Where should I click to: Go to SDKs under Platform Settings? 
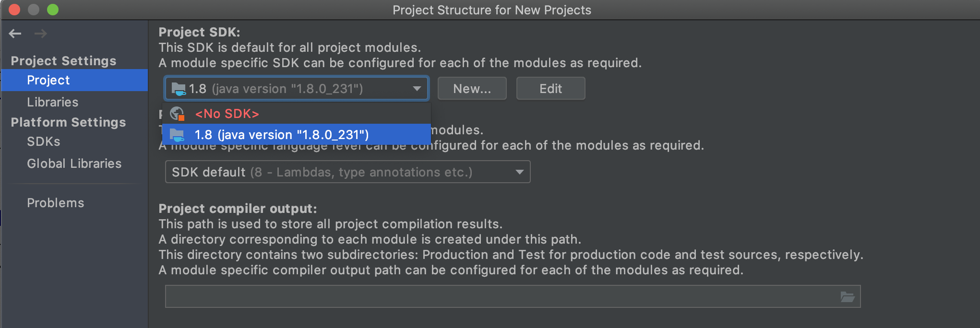click(x=44, y=141)
